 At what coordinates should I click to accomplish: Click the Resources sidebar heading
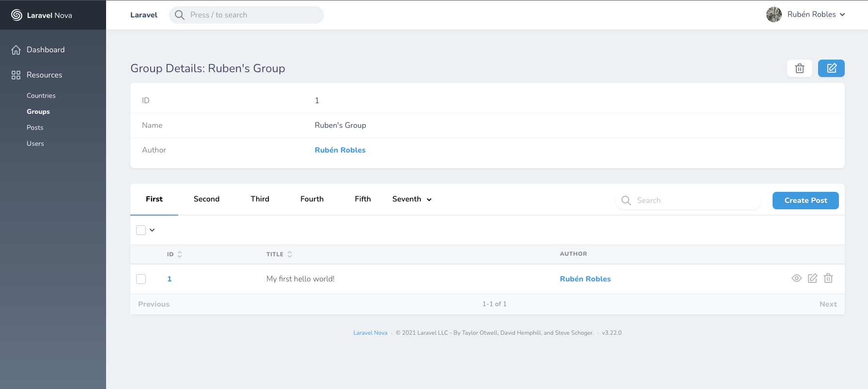45,75
